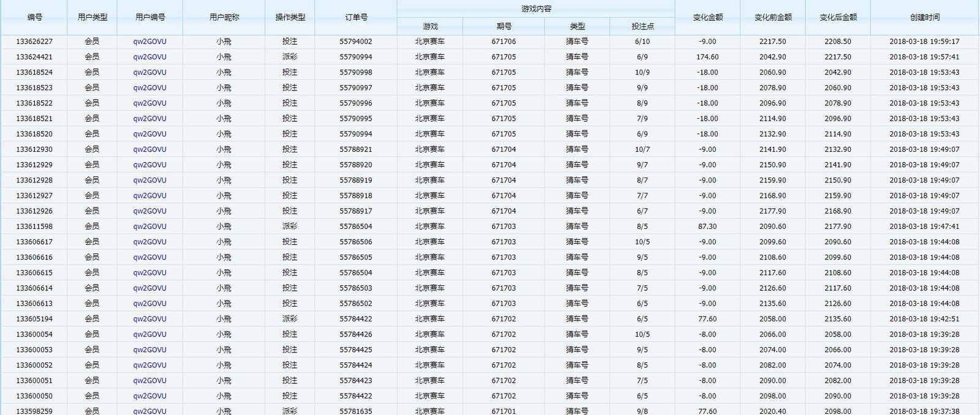Click timestamp 2018-03-18 19:47:41

pyautogui.click(x=924, y=226)
